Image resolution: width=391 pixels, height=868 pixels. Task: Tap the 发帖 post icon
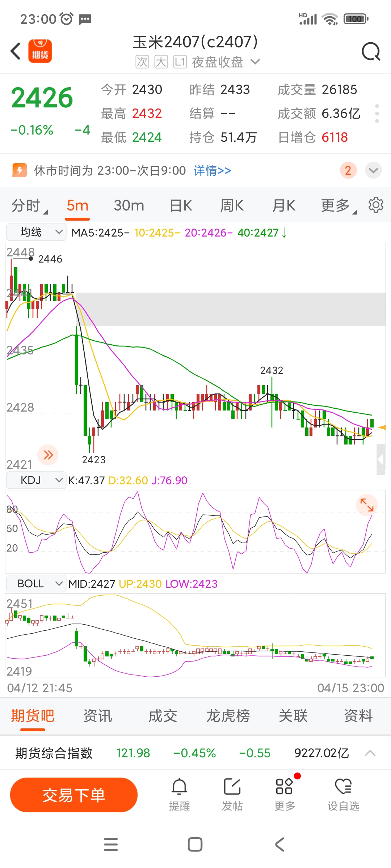pyautogui.click(x=232, y=787)
